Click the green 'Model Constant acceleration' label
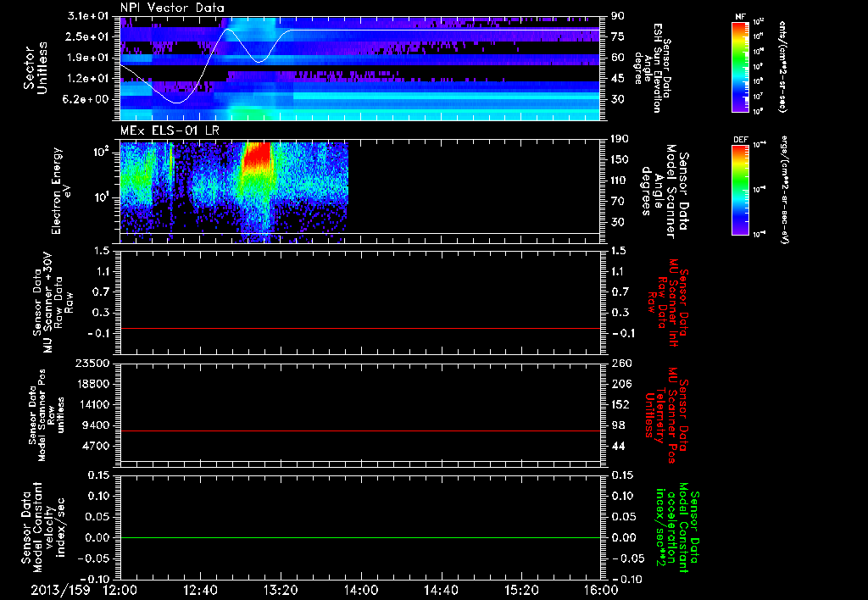Viewport: 868px width, 600px height. [677, 525]
